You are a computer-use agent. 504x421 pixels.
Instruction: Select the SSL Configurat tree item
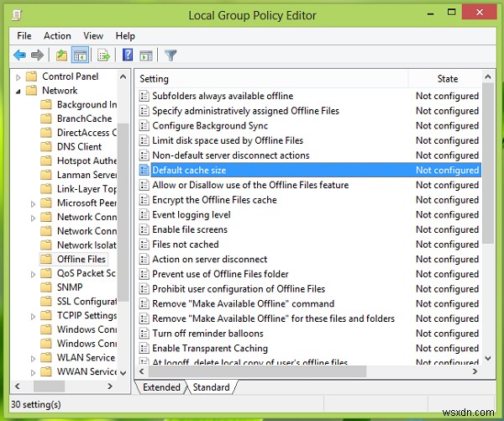pyautogui.click(x=87, y=301)
